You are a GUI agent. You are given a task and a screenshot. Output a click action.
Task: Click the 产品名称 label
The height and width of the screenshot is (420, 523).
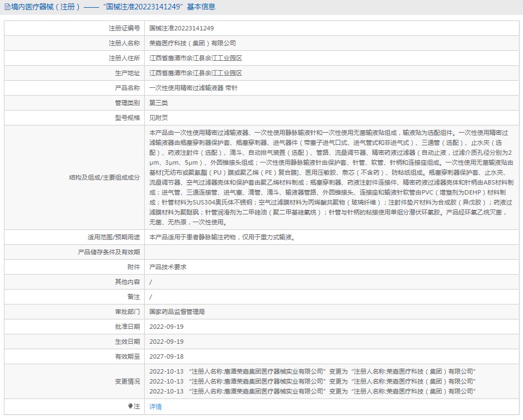coord(128,88)
